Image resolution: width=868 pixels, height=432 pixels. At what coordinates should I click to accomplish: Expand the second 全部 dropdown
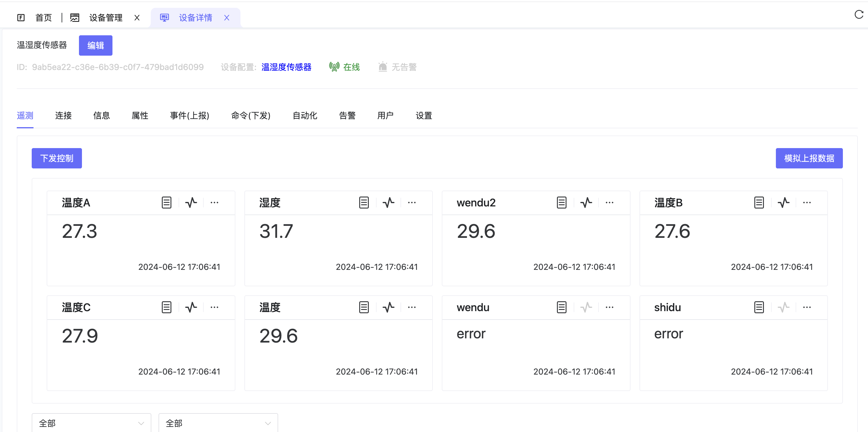(218, 423)
